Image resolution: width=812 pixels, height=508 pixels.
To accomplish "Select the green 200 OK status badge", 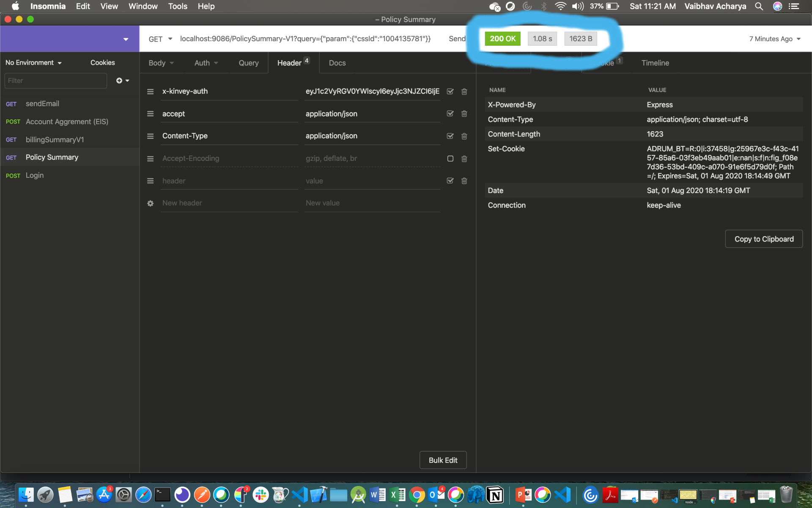I will (502, 39).
